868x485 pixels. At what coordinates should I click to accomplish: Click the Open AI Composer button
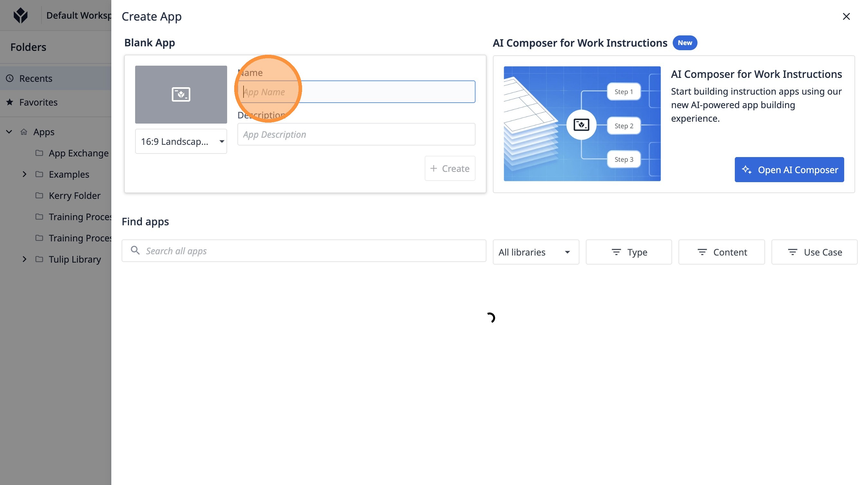tap(789, 170)
